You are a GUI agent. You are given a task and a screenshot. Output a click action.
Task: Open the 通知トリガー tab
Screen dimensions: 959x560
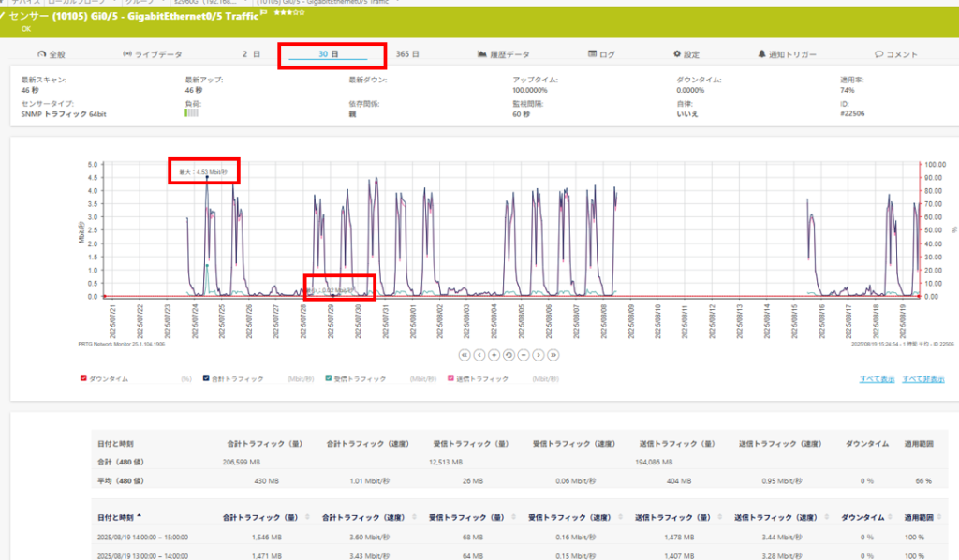(x=787, y=54)
